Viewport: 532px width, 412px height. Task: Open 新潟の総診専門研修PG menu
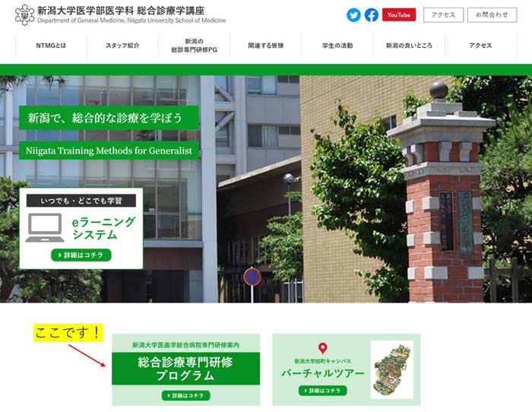[x=194, y=46]
